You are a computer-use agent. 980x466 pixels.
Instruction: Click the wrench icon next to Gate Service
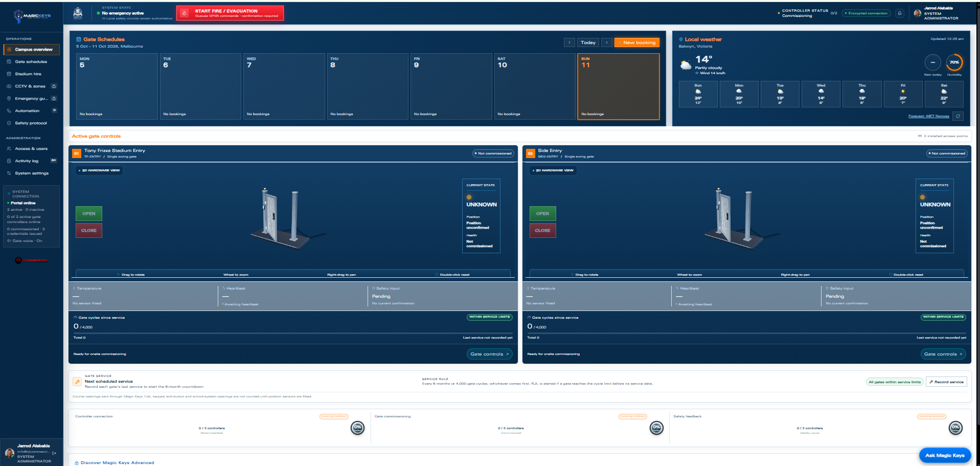[x=77, y=382]
